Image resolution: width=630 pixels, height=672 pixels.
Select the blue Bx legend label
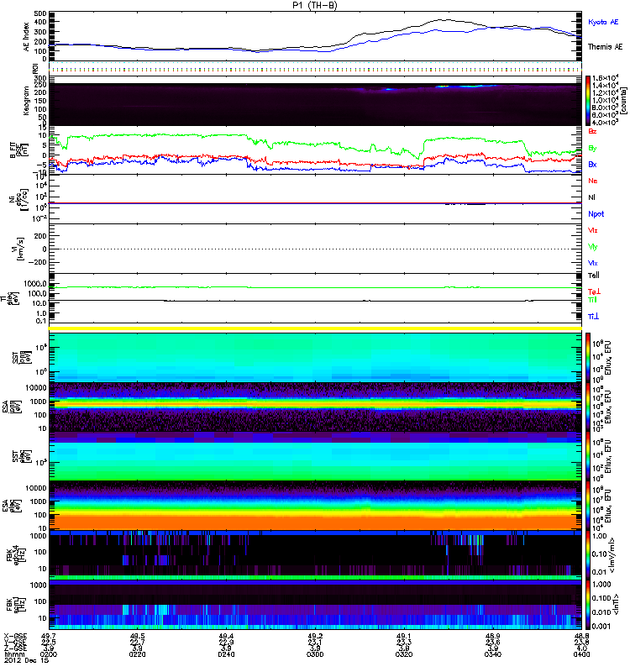pos(592,165)
